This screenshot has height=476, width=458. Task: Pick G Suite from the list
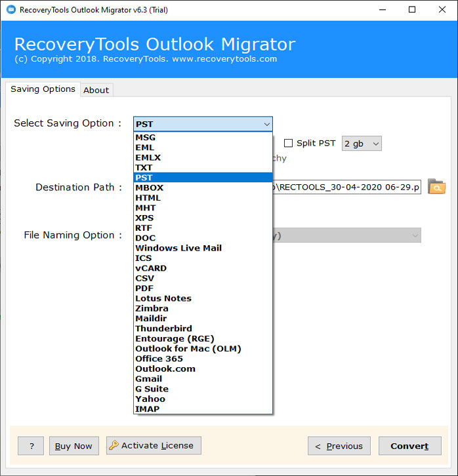click(x=203, y=389)
